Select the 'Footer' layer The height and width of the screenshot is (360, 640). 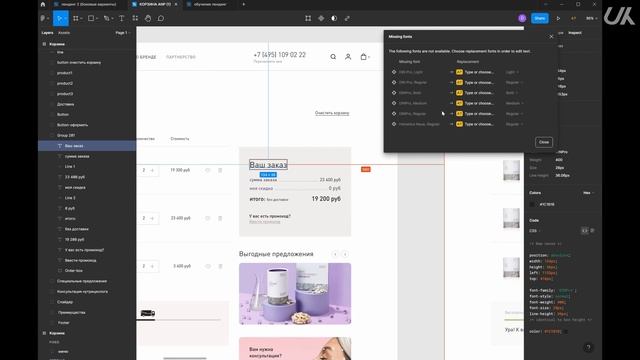point(87,323)
